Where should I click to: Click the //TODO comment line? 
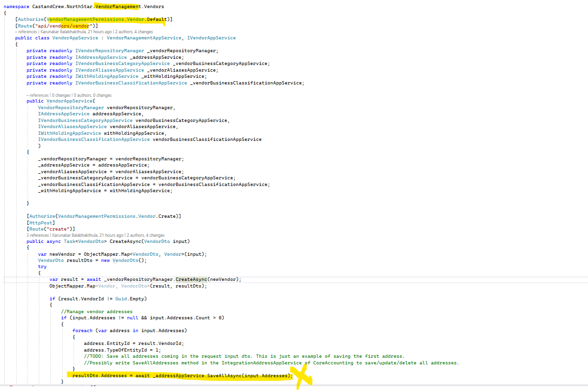point(244,356)
